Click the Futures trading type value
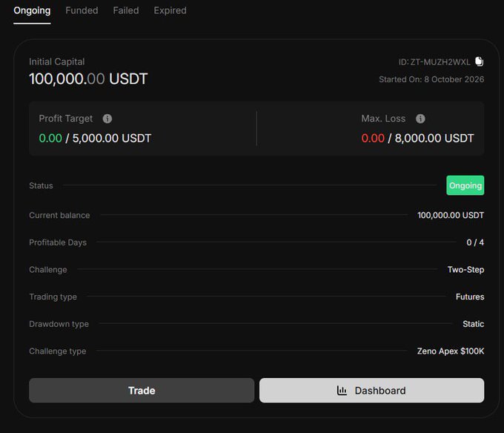The width and height of the screenshot is (504, 433). [470, 297]
